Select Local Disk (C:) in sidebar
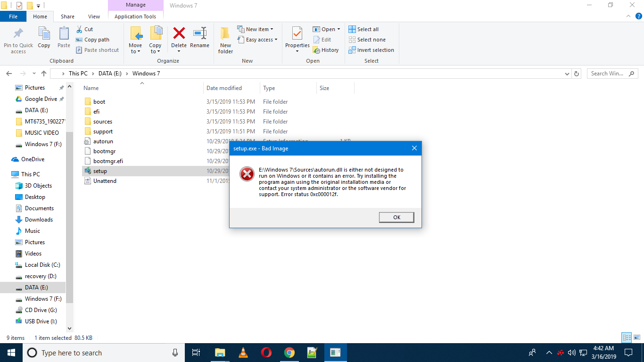 click(x=42, y=265)
